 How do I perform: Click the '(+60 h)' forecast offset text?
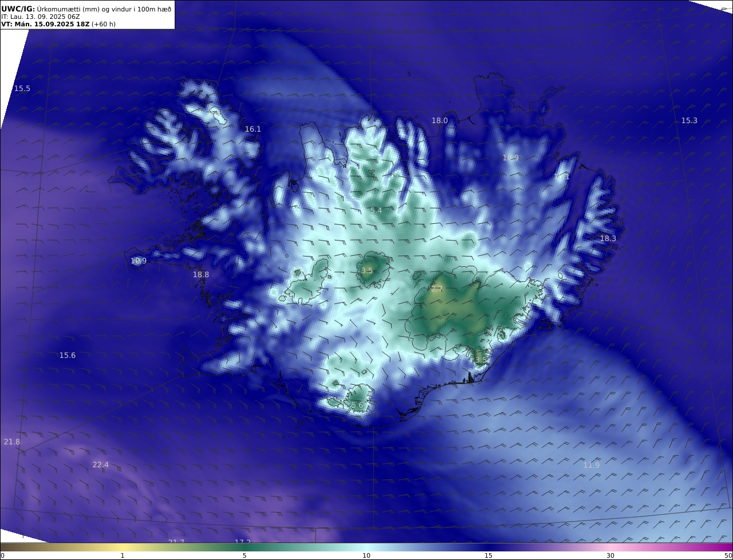pos(104,24)
